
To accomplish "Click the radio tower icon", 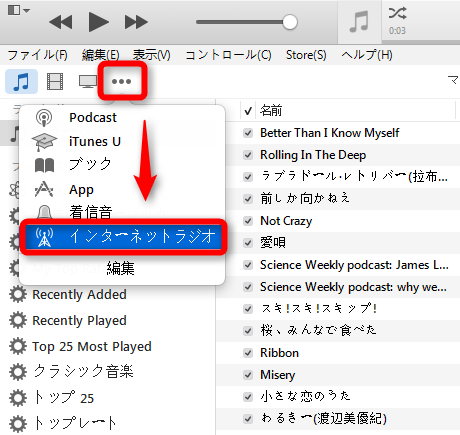I will point(44,237).
